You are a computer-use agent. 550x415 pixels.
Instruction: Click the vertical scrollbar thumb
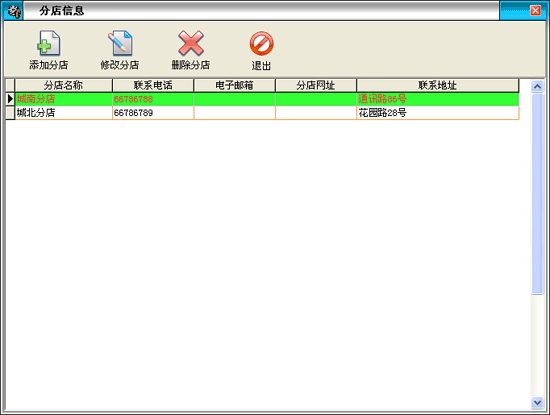click(x=537, y=194)
